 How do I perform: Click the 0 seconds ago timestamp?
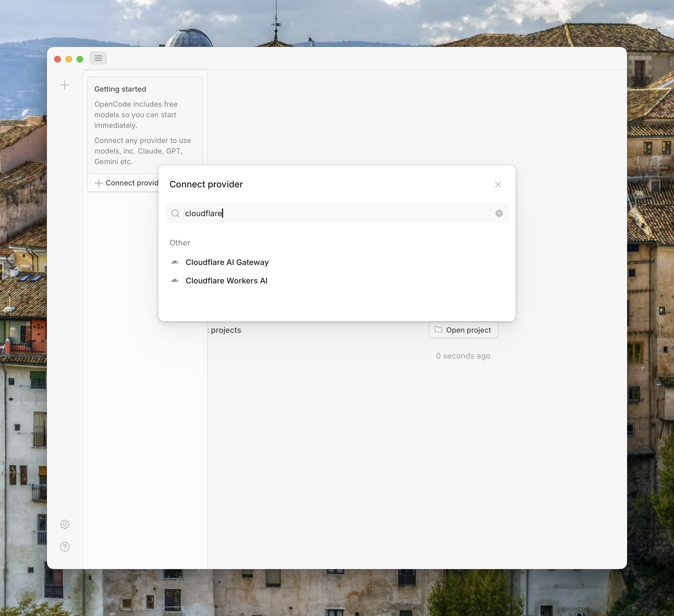(x=463, y=356)
